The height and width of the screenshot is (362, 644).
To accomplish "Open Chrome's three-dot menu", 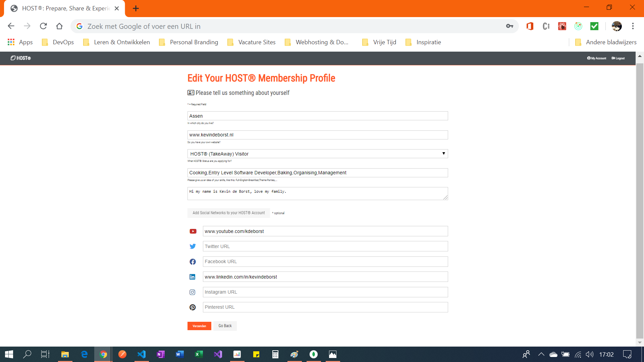I will click(x=633, y=26).
